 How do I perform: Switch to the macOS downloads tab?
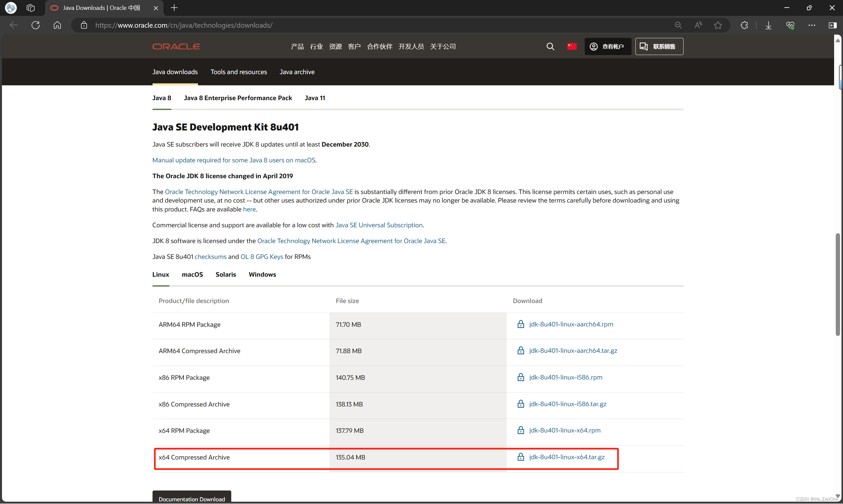(x=192, y=274)
